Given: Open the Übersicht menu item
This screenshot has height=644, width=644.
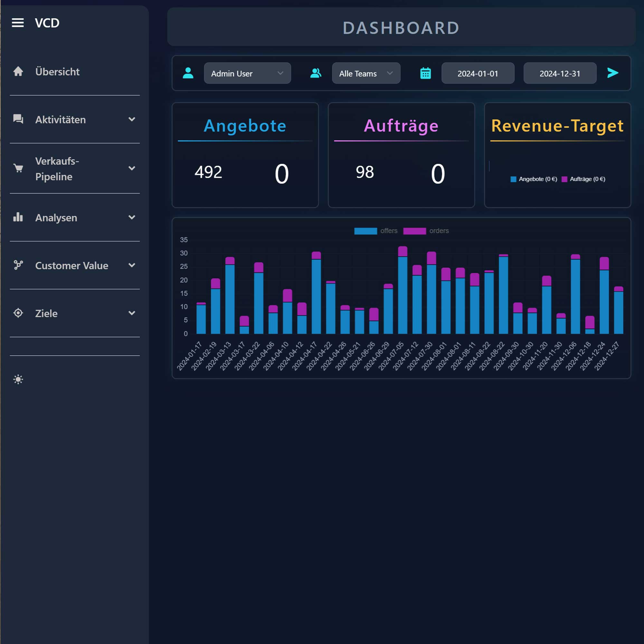Looking at the screenshot, I should [75, 72].
